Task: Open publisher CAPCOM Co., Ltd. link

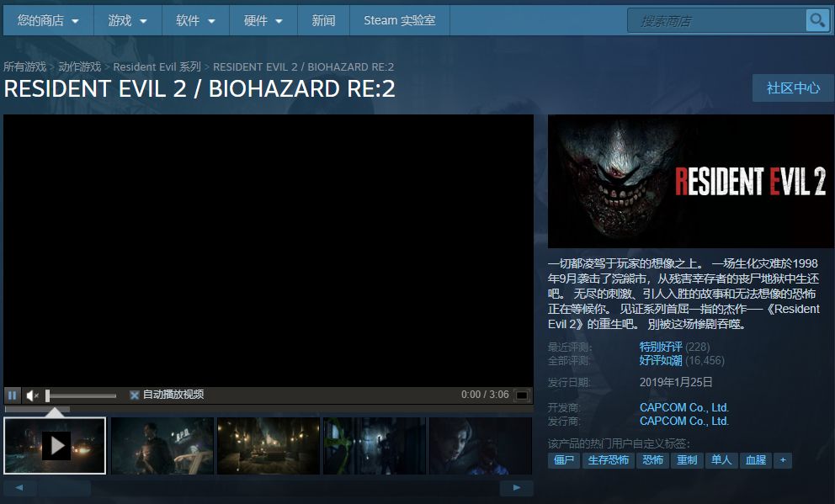Action: pyautogui.click(x=684, y=421)
